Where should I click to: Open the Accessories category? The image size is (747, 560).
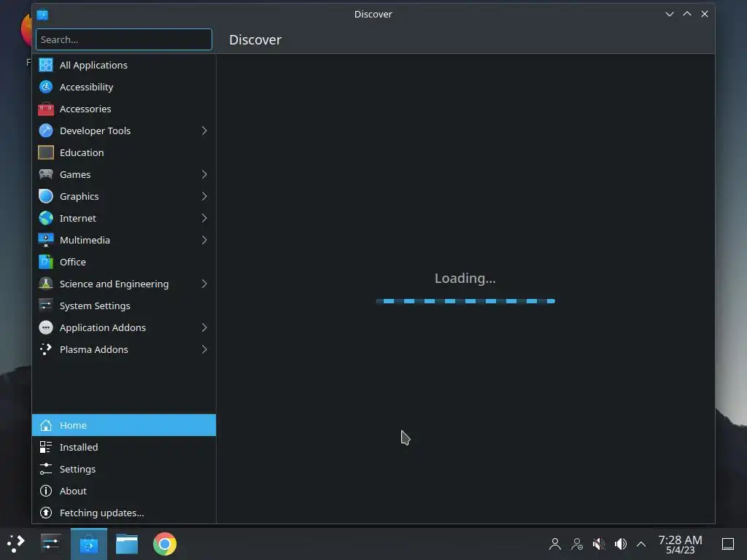pos(124,109)
